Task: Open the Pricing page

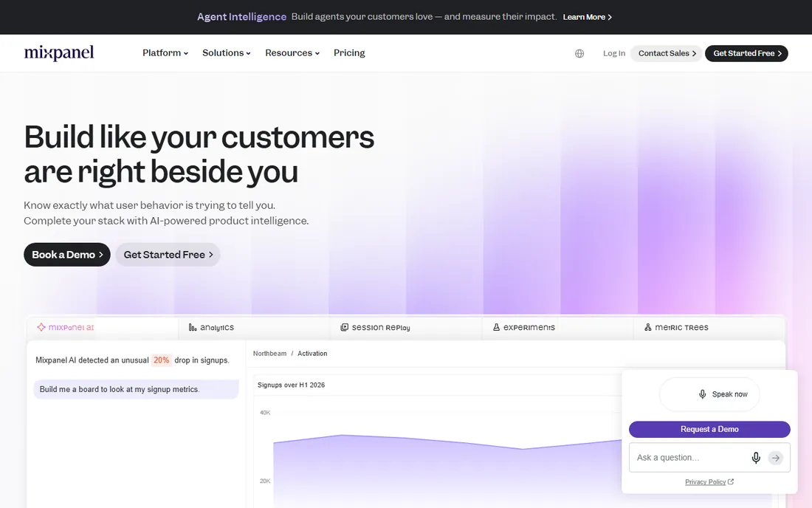Action: [349, 53]
